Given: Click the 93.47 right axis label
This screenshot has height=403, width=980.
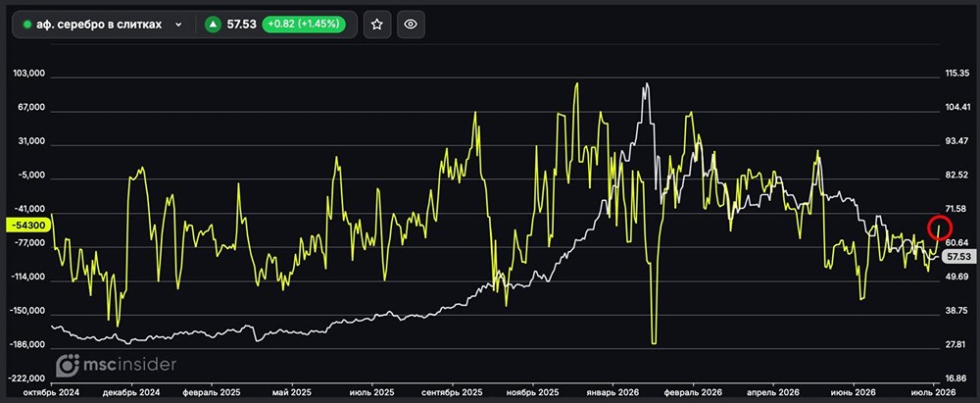Looking at the screenshot, I should (x=956, y=141).
